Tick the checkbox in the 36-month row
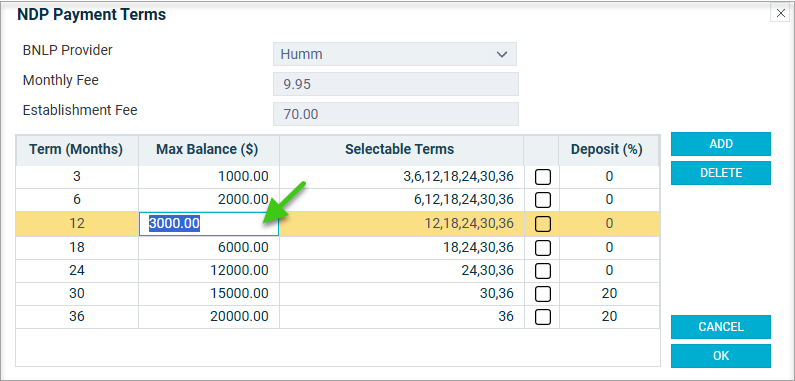The height and width of the screenshot is (381, 795). point(543,317)
